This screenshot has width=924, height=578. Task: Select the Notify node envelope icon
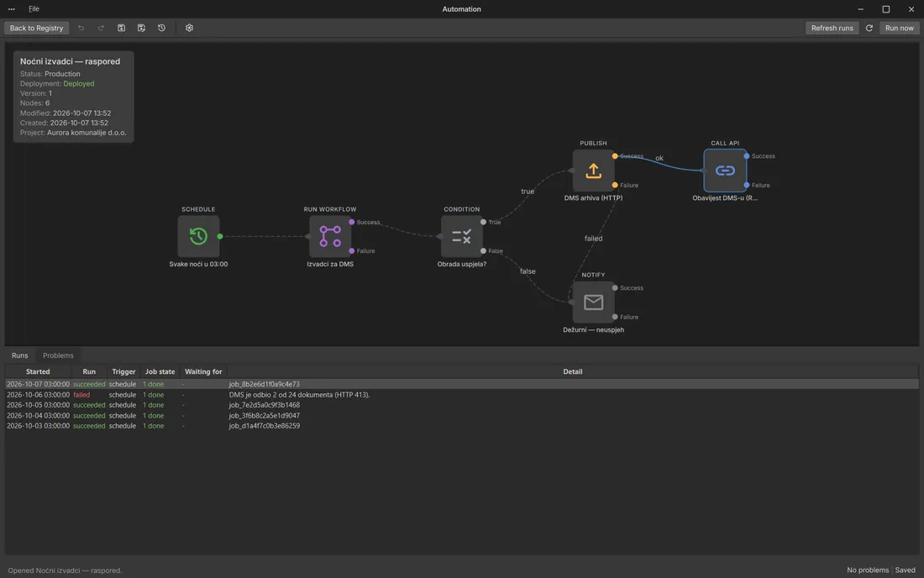593,302
